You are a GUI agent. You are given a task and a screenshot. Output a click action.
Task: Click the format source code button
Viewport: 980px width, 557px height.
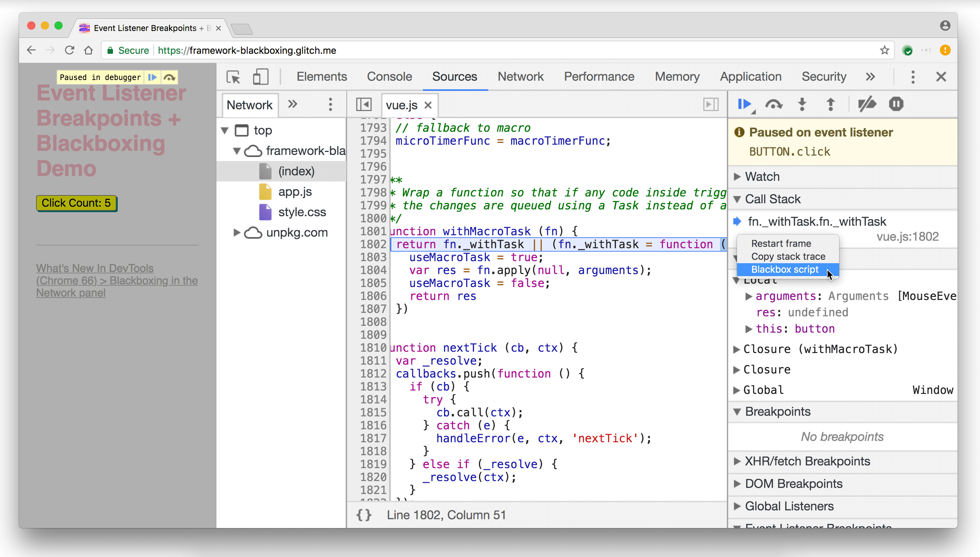[363, 514]
